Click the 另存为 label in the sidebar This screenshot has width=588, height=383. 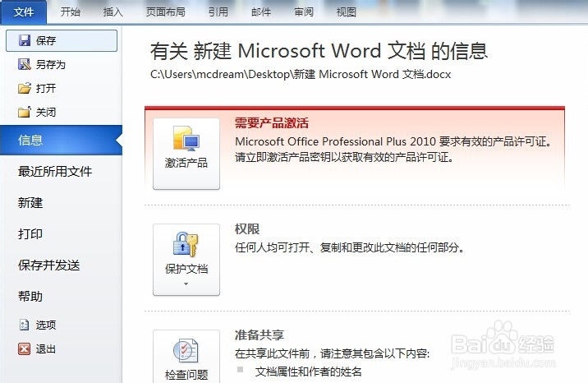click(51, 65)
